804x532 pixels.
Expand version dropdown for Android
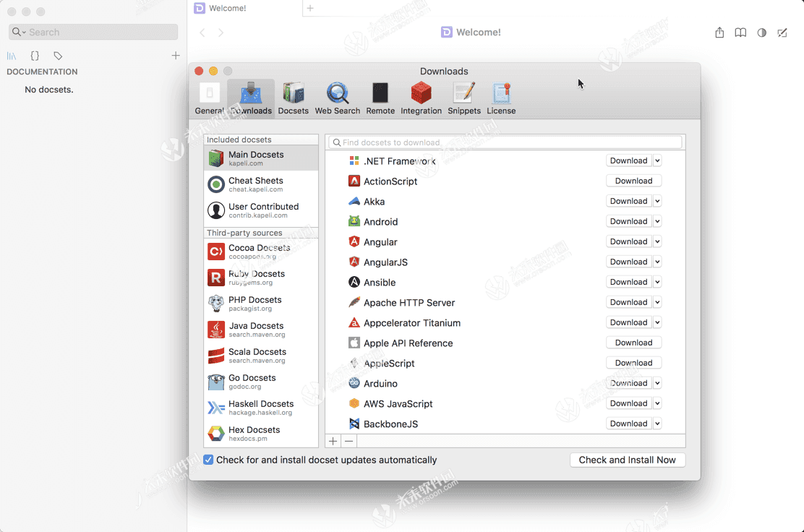(657, 221)
